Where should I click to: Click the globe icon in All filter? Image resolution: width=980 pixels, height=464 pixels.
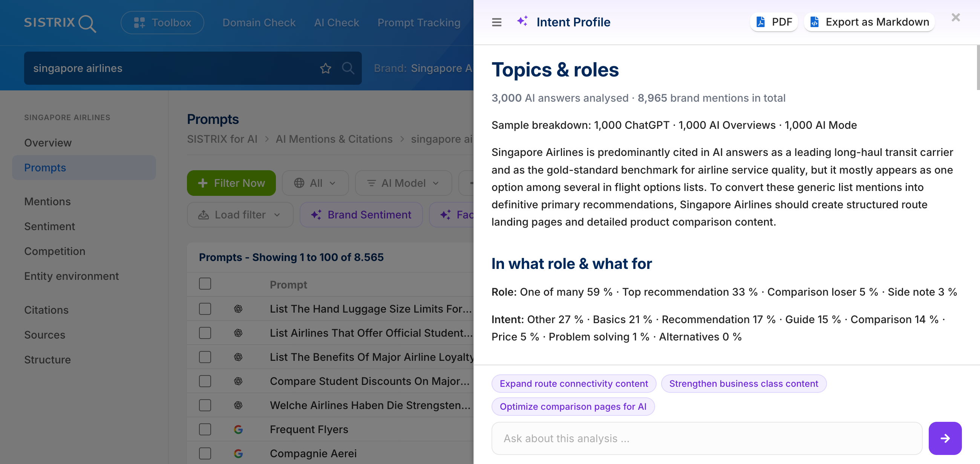tap(299, 183)
